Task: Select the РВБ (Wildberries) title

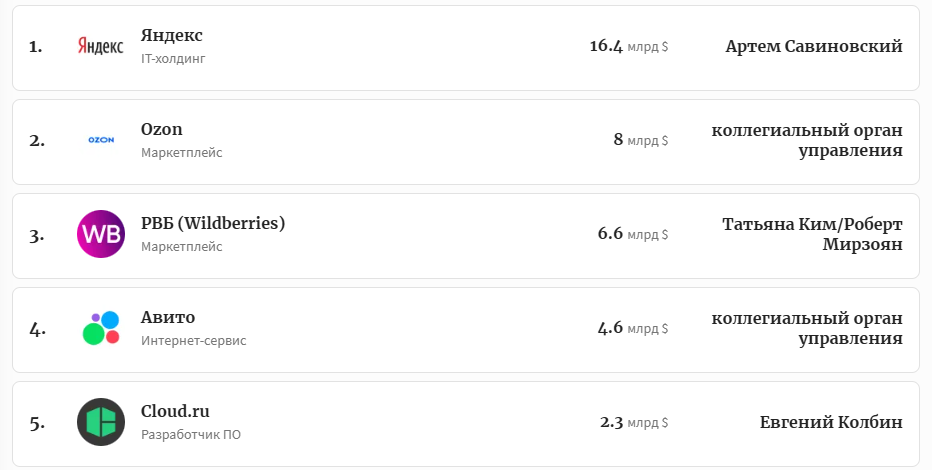Action: click(x=213, y=224)
